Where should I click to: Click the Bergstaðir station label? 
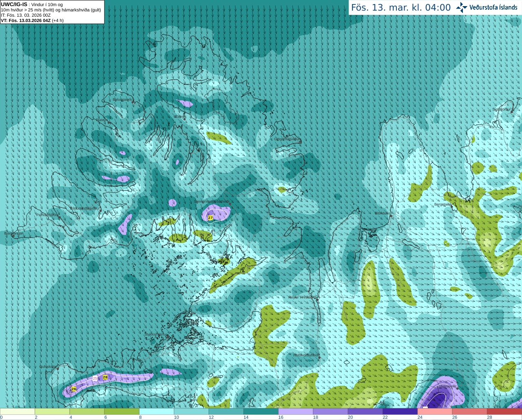pyautogui.click(x=442, y=204)
